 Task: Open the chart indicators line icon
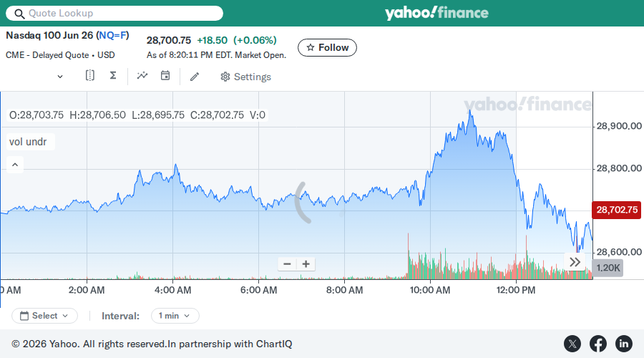click(142, 76)
